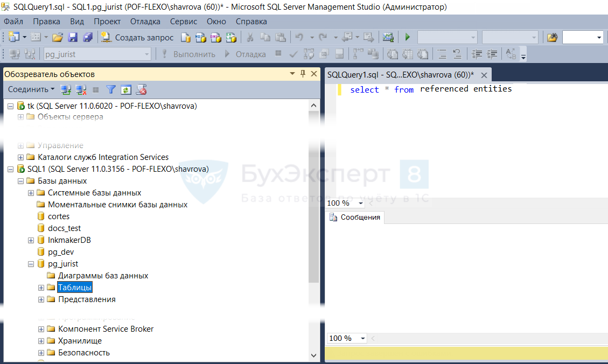Open the results pane zoom dropdown
608x364 pixels.
point(363,338)
